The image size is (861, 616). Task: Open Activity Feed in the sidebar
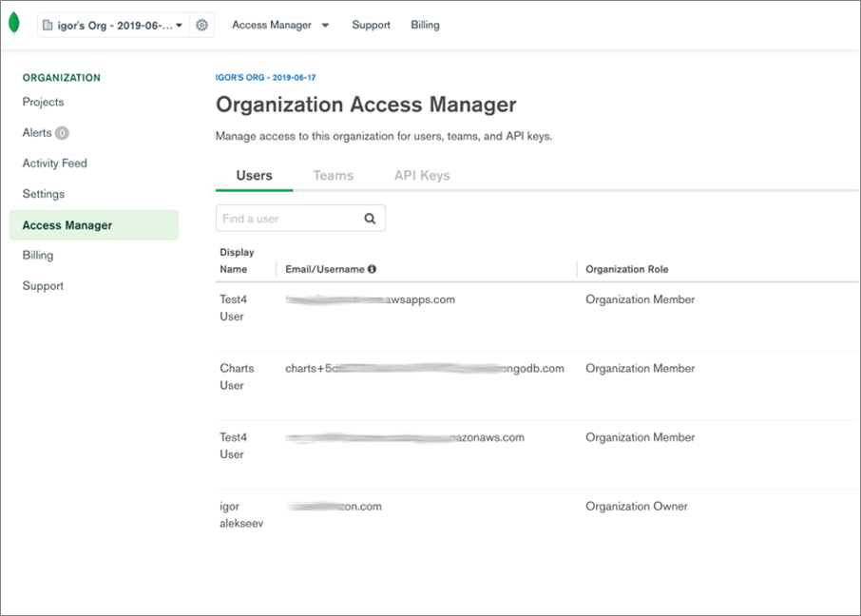click(x=55, y=164)
